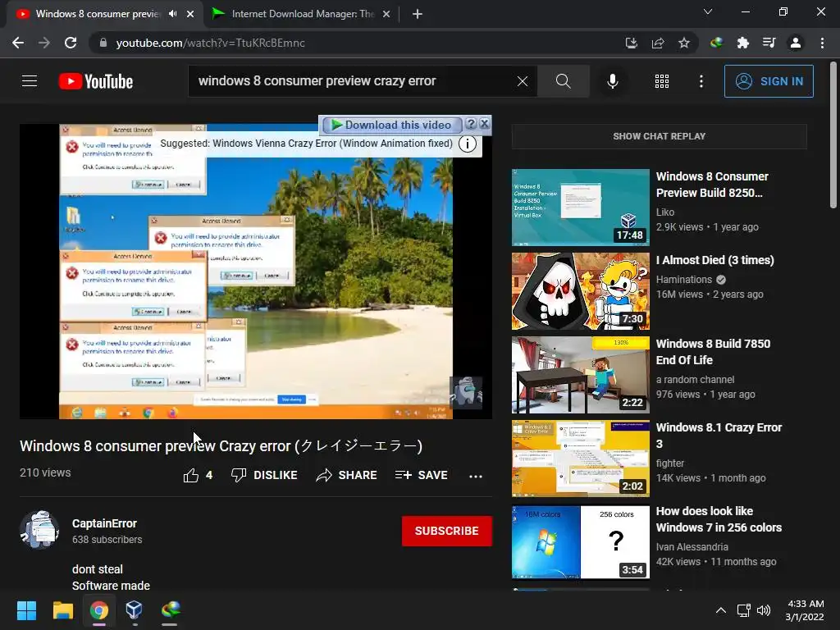Click the SHARE button

pos(347,475)
